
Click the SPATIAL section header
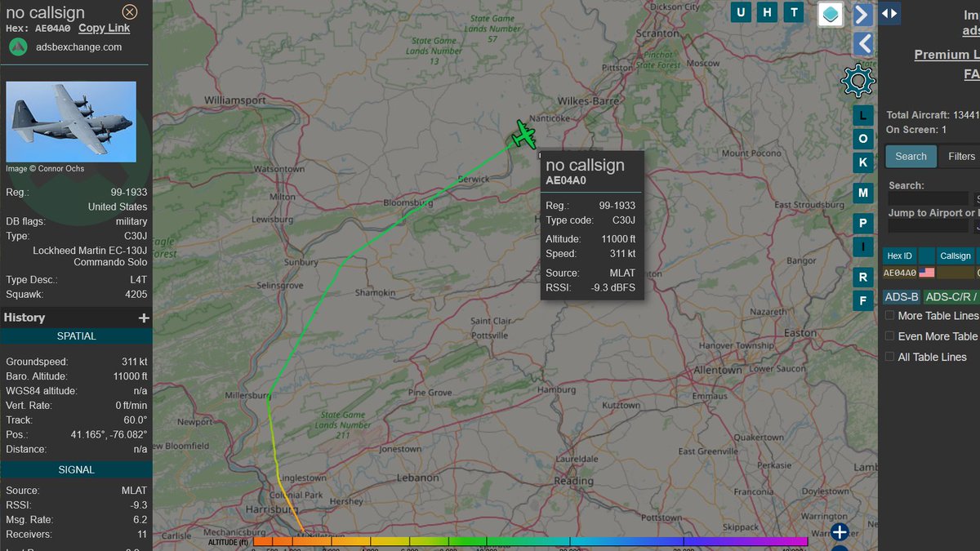[76, 336]
